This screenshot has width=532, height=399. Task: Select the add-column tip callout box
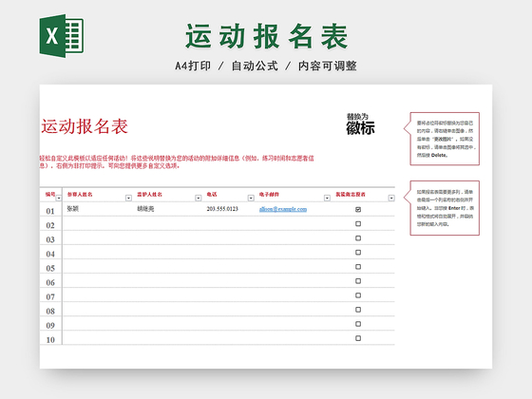point(442,208)
